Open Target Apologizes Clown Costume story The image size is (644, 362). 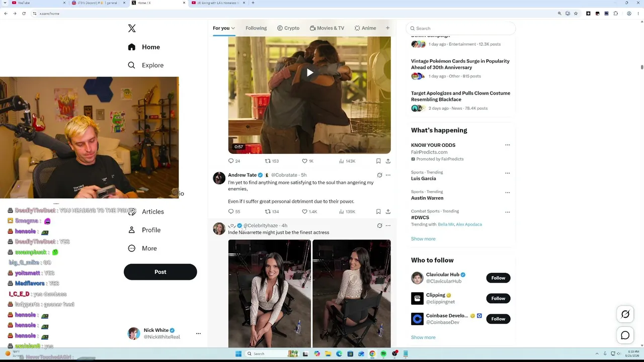pos(460,97)
